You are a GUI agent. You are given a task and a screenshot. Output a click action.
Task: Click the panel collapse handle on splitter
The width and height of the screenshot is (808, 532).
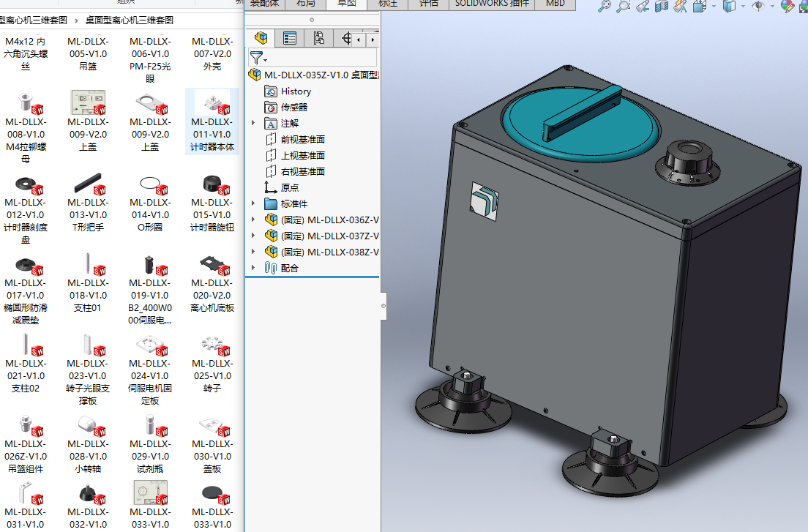pos(384,307)
